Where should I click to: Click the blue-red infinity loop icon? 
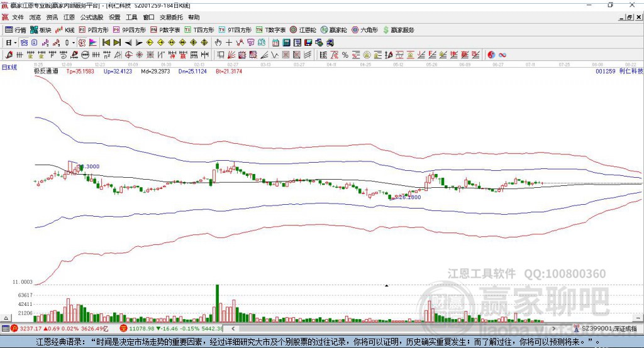(x=502, y=55)
